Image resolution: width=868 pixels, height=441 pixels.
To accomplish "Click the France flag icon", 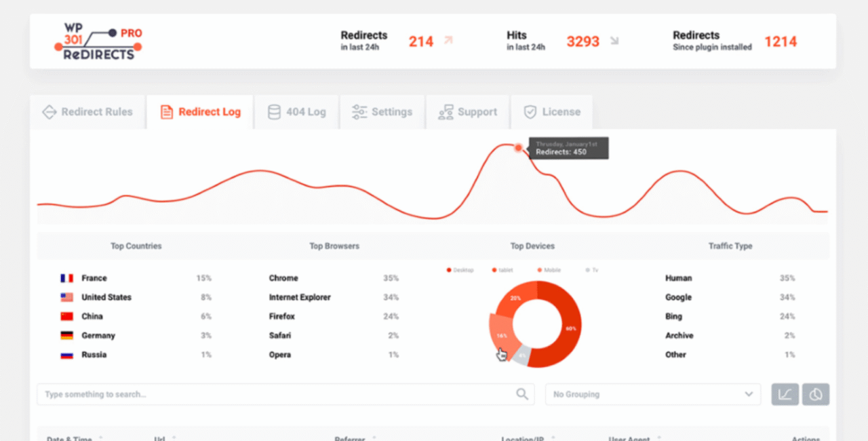I will [66, 278].
